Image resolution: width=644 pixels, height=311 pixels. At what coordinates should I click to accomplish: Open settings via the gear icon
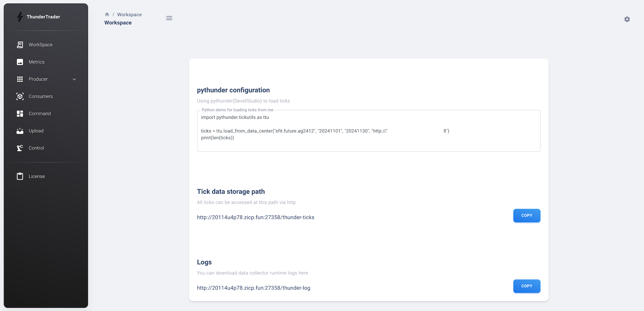point(627,19)
